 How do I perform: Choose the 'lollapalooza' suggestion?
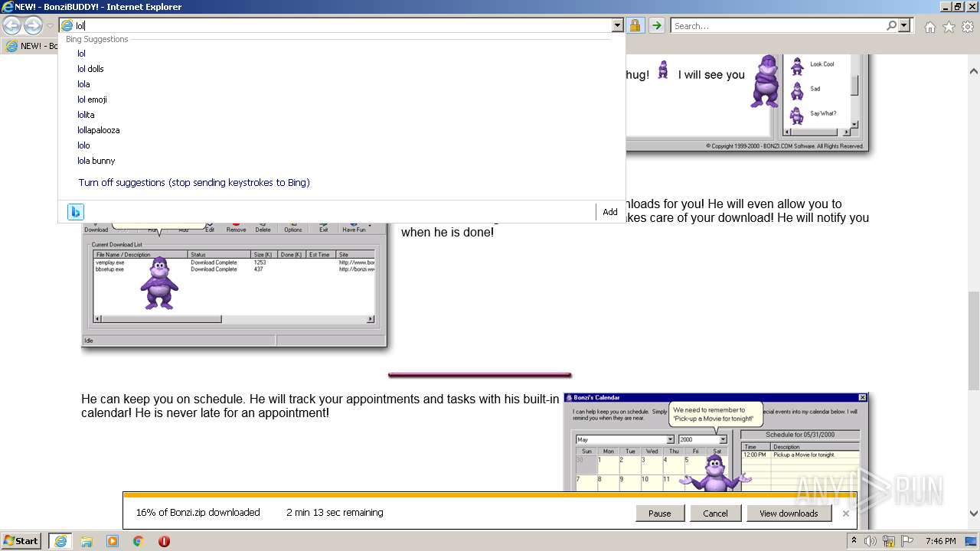click(98, 130)
